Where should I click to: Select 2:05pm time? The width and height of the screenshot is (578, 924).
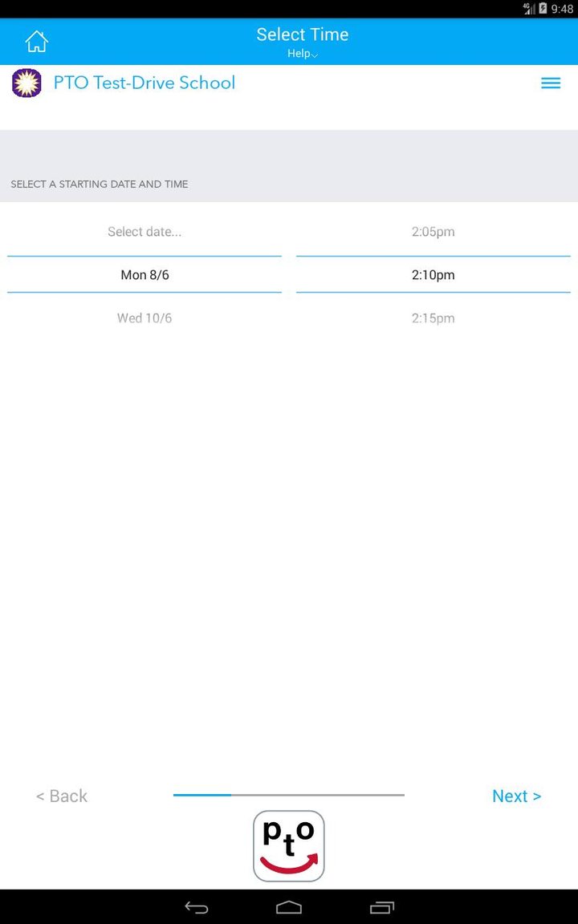tap(433, 232)
